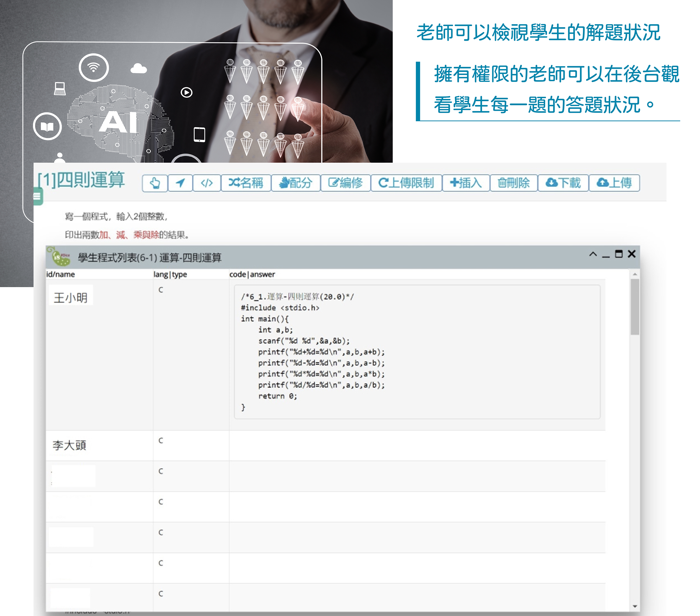700x616 pixels.
Task: Select student 王小明 in the list
Action: (71, 297)
